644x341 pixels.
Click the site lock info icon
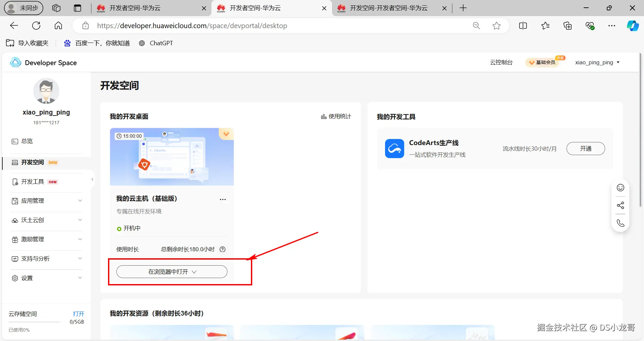86,26
